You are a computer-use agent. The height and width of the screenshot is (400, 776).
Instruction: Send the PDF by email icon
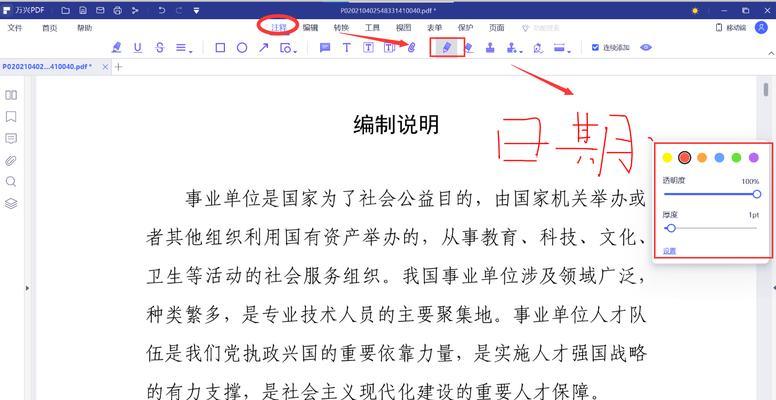coord(100,10)
